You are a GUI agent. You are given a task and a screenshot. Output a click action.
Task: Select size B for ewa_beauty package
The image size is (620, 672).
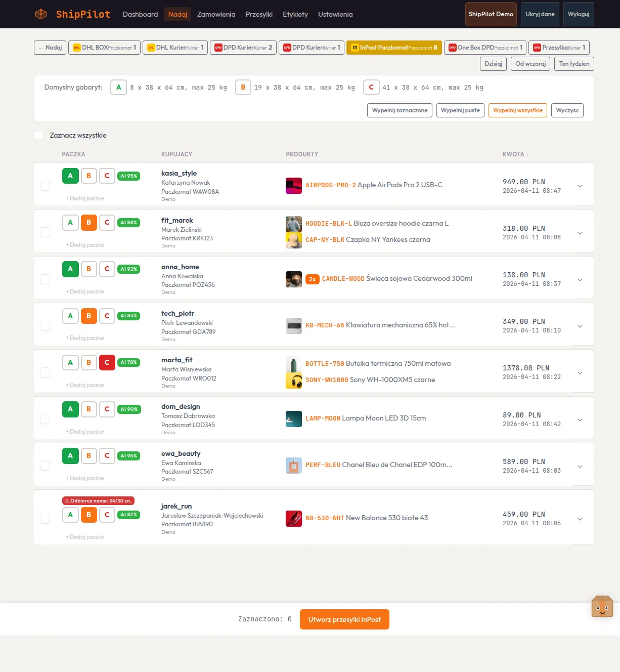click(88, 456)
